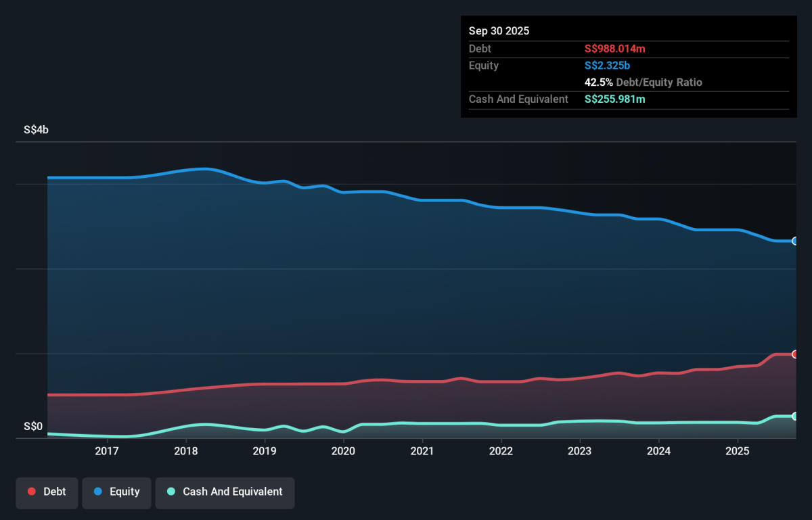Click the S$0 y-axis label
Screen dimensions: 812x520
click(33, 427)
